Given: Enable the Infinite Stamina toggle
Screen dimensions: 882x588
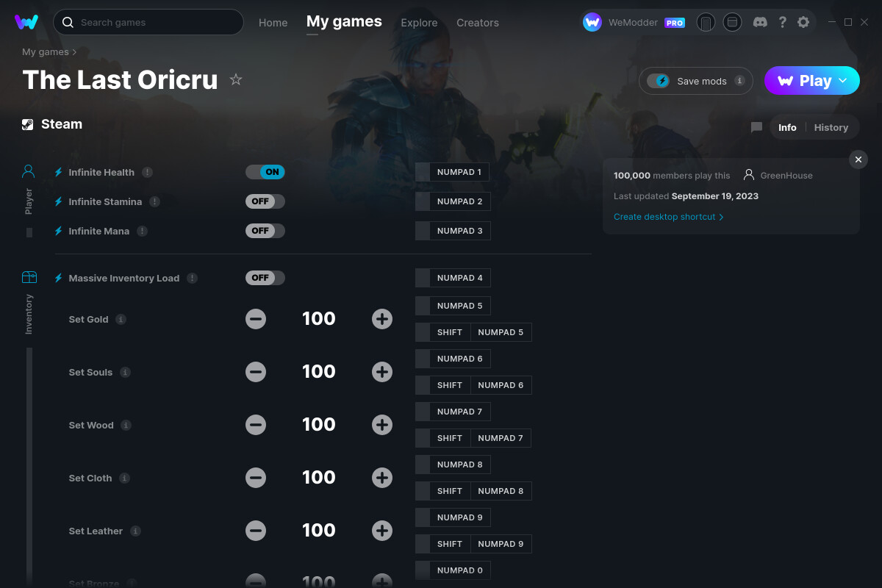Looking at the screenshot, I should (x=265, y=201).
